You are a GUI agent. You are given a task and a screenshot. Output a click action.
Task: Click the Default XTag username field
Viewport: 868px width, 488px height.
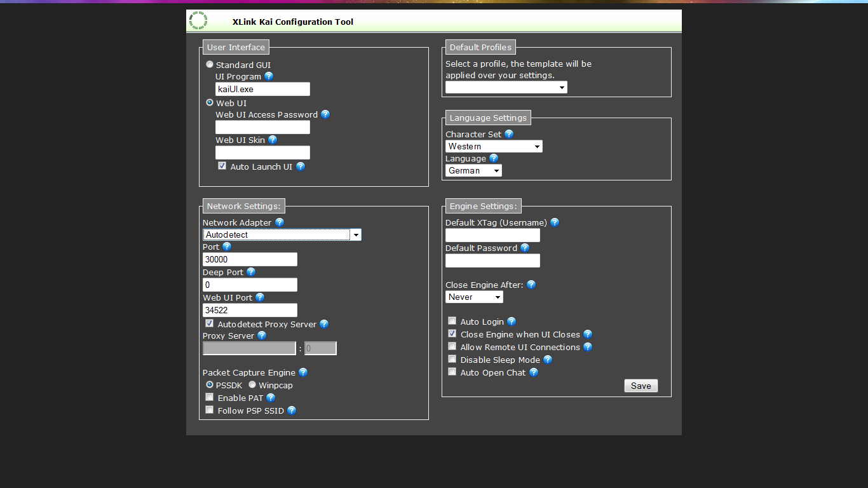pyautogui.click(x=492, y=235)
